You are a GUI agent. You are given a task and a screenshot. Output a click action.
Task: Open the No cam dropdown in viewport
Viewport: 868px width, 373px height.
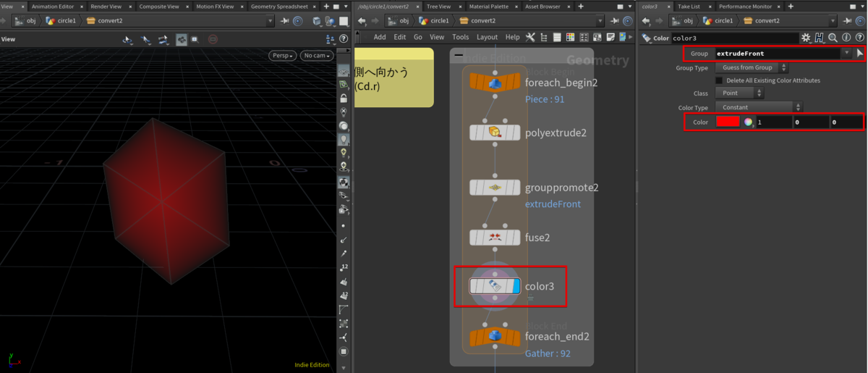[x=317, y=56]
